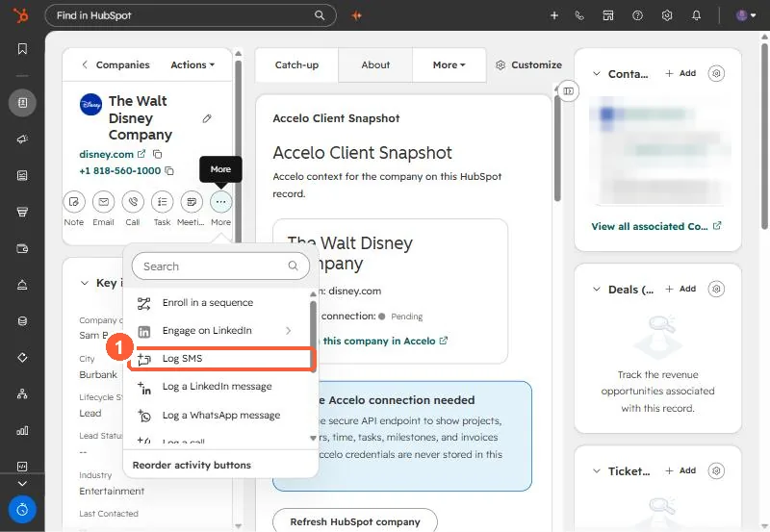Open the notifications bell
Screen dimensions: 770x532
coord(696,15)
